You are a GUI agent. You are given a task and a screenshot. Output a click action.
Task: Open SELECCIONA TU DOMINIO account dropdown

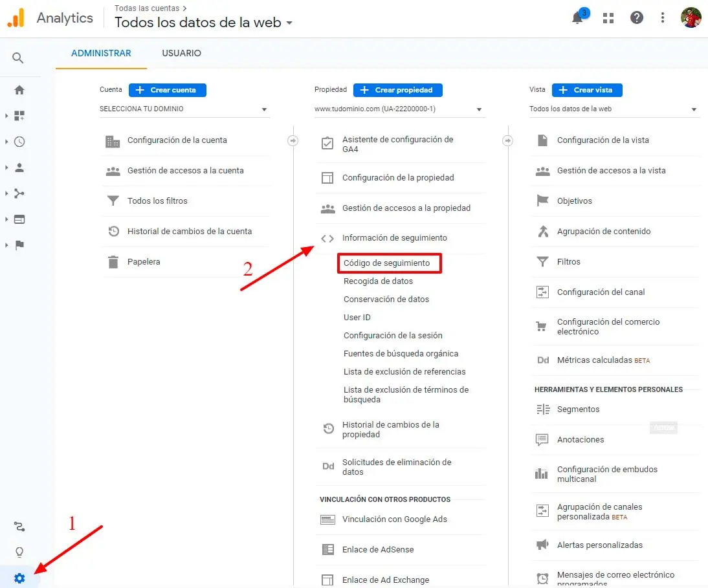click(184, 109)
